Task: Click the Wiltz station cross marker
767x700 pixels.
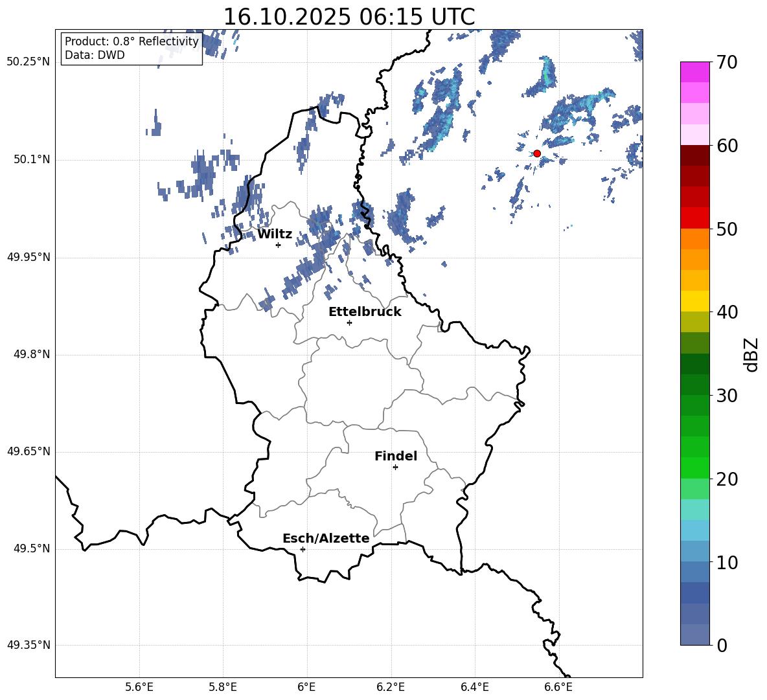Action: pos(278,245)
